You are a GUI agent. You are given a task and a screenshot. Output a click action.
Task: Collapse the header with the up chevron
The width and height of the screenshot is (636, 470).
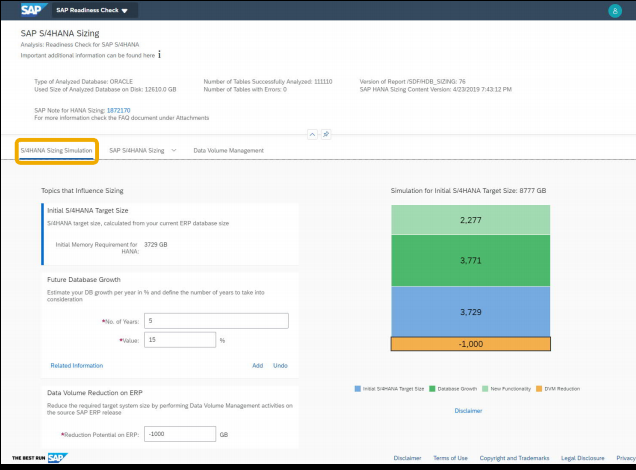point(312,134)
